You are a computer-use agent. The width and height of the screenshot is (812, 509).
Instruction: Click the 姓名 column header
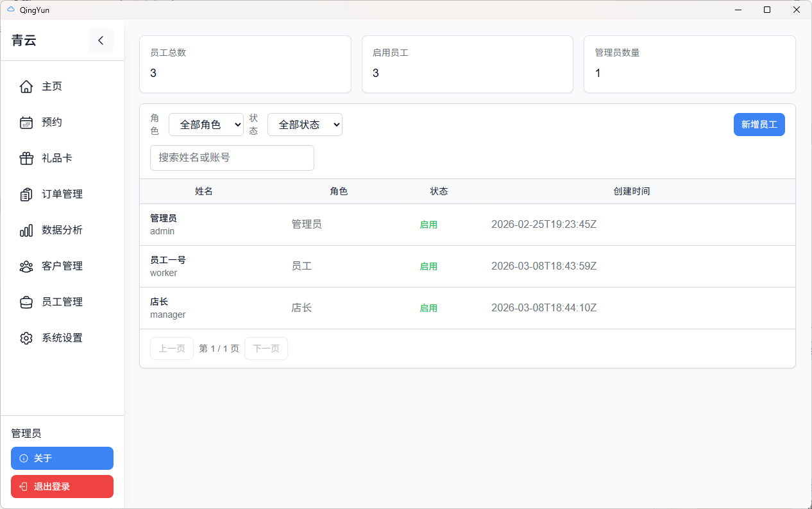pyautogui.click(x=204, y=191)
